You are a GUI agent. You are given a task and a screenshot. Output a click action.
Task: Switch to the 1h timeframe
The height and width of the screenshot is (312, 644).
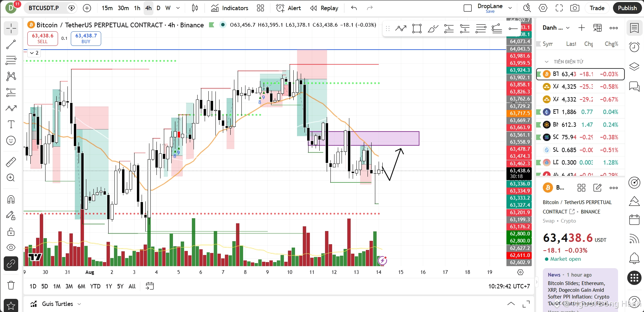coord(137,8)
